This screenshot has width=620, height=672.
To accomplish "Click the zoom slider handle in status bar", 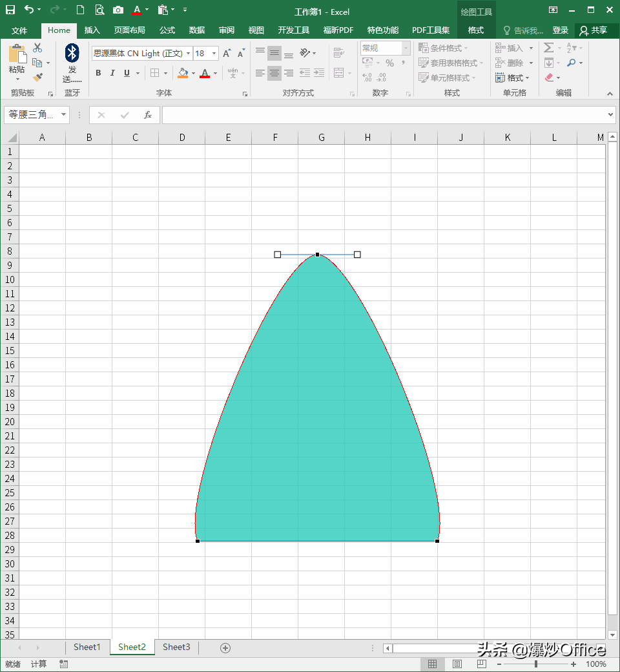I will (536, 664).
